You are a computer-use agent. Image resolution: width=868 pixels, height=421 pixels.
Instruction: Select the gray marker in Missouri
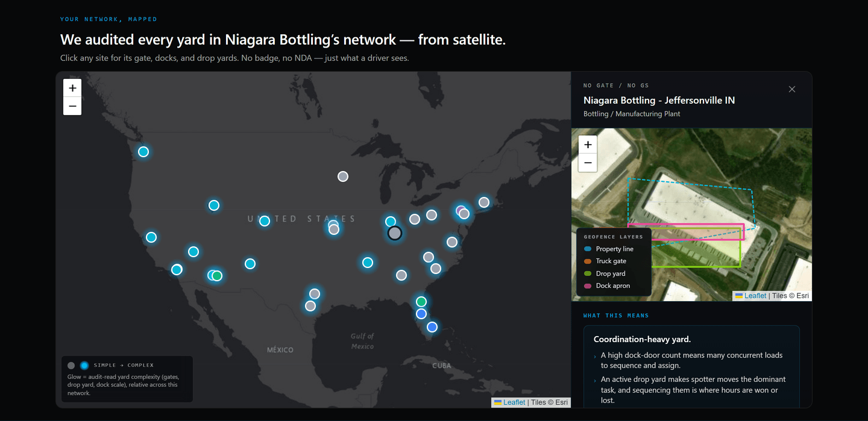pyautogui.click(x=334, y=229)
